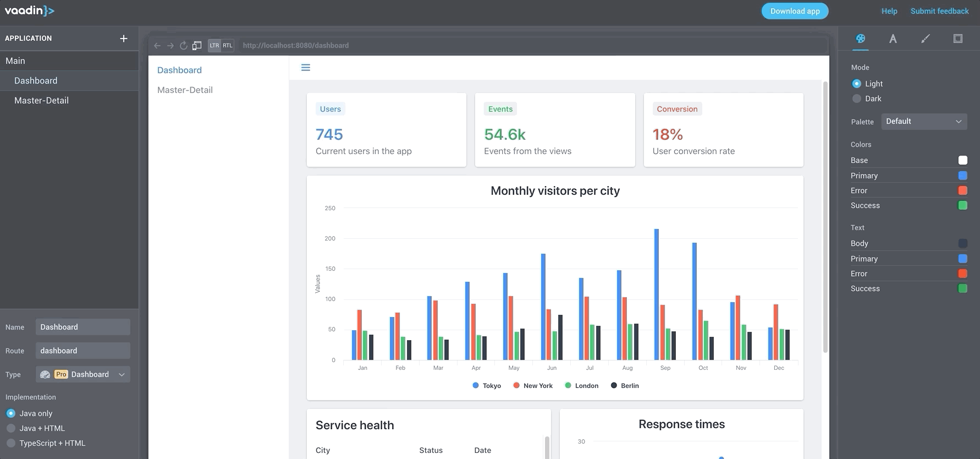
Task: Open the hamburger menu in the dashboard preview
Action: coord(306,68)
